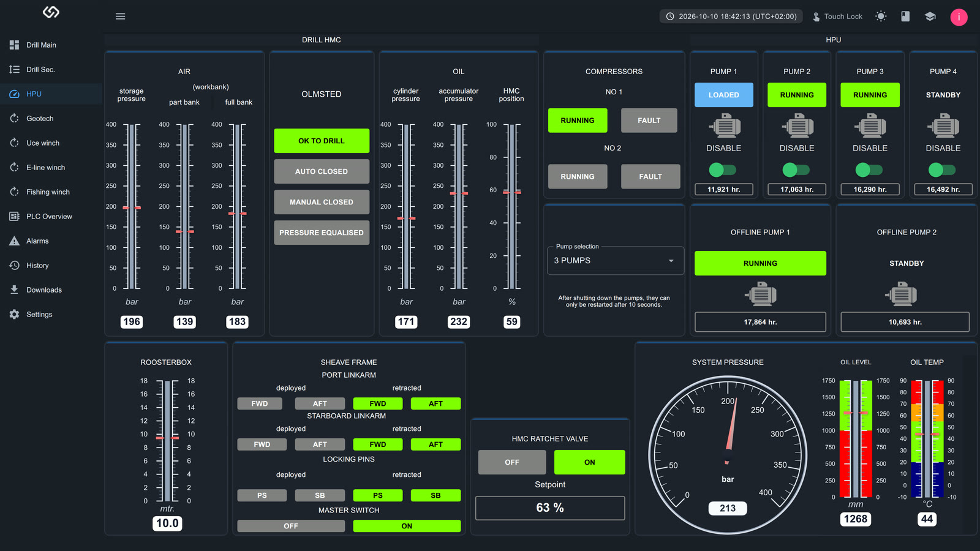This screenshot has width=980, height=551.
Task: Click the Offline Pump 2 motor icon
Action: [x=901, y=294]
